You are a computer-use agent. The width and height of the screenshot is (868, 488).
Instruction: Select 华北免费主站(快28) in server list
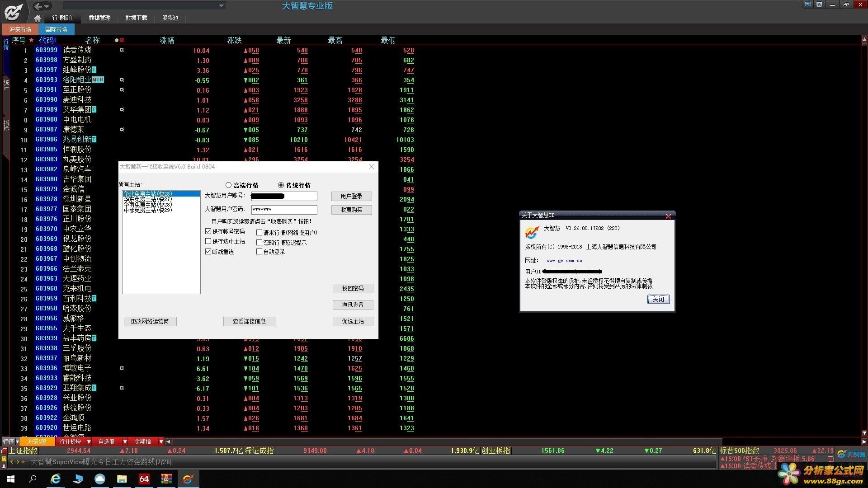(x=161, y=194)
